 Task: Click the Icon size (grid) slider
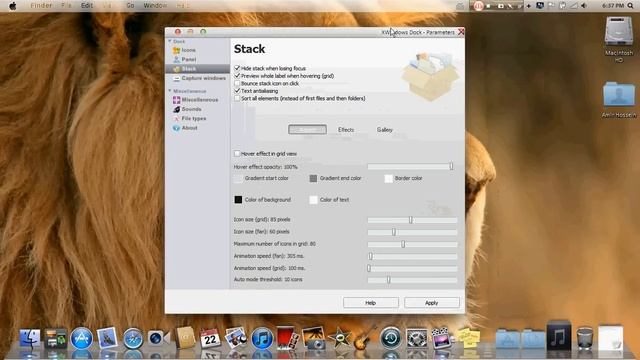[412, 220]
